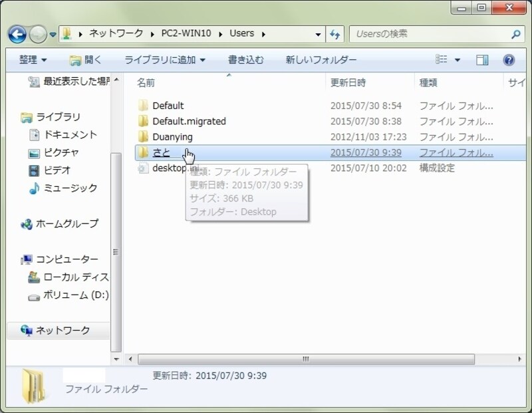Viewport: 532px width, 413px height.
Task: Open the 整理 dropdown menu
Action: pyautogui.click(x=33, y=60)
